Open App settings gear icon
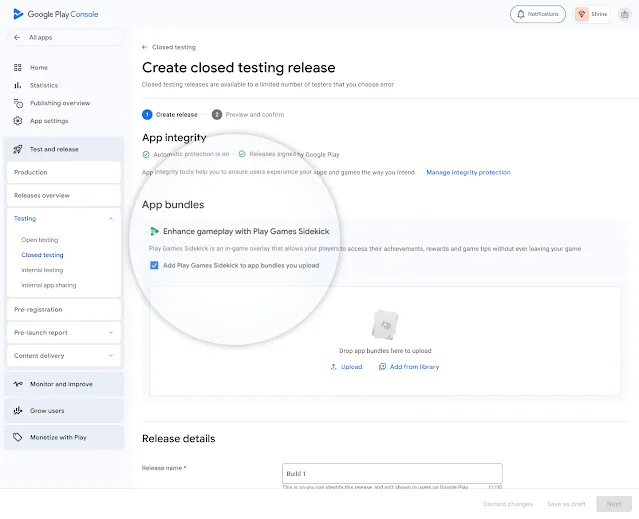The height and width of the screenshot is (519, 639). (x=18, y=121)
